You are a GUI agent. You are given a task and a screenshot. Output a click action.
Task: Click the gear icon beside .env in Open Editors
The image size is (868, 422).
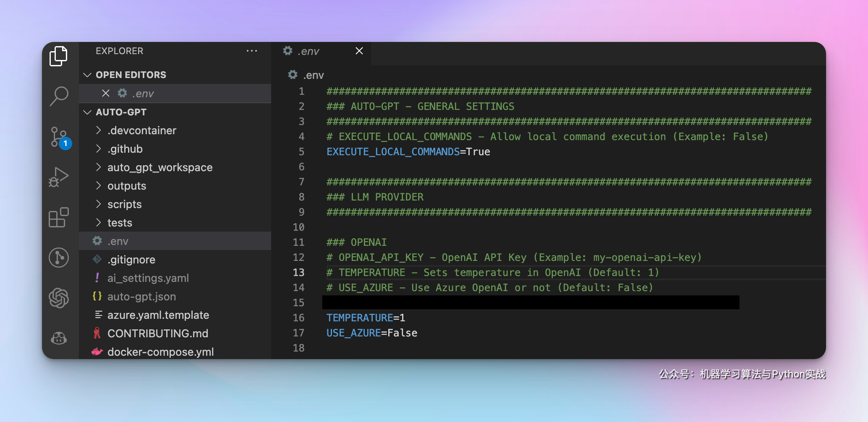click(x=122, y=93)
